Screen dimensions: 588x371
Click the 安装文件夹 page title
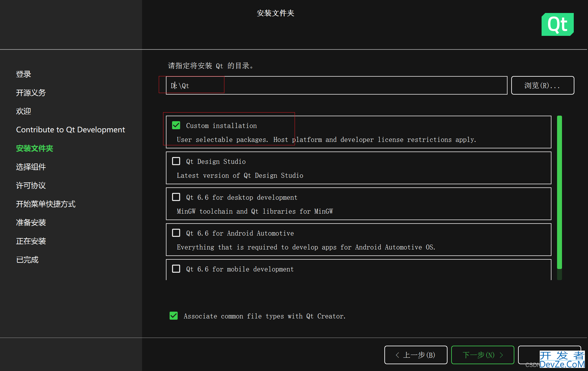pos(275,13)
